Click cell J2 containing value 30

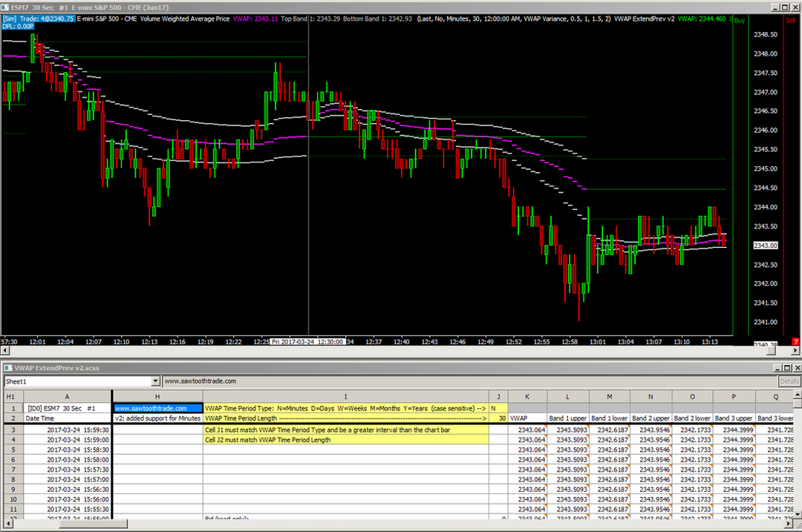[498, 418]
